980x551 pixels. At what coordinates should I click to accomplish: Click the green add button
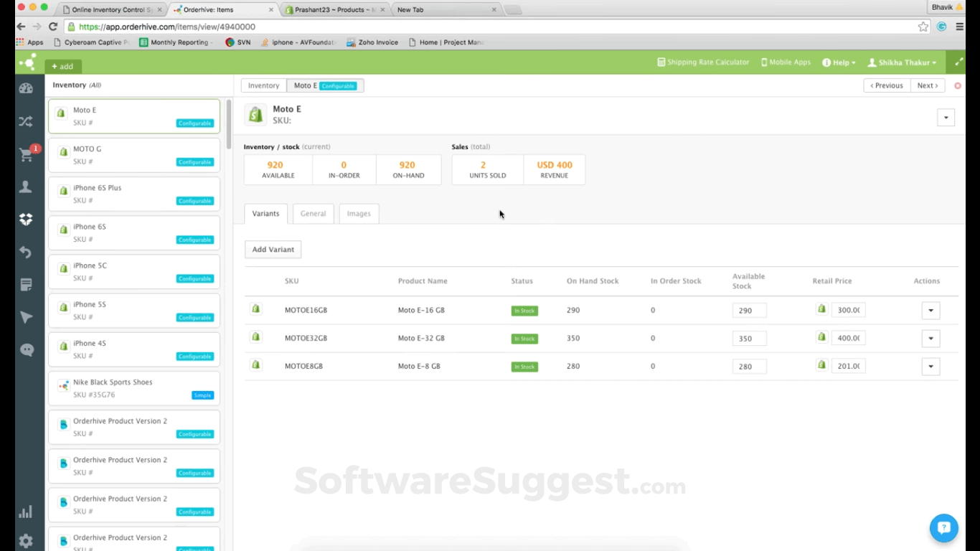(63, 67)
